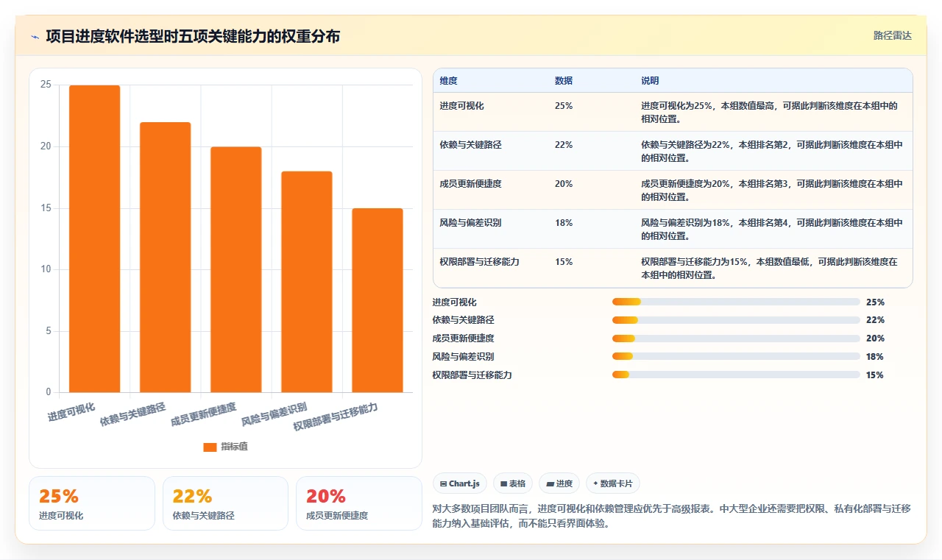Click the 进度可视化 cell in the table
This screenshot has height=560, width=942.
pos(461,106)
